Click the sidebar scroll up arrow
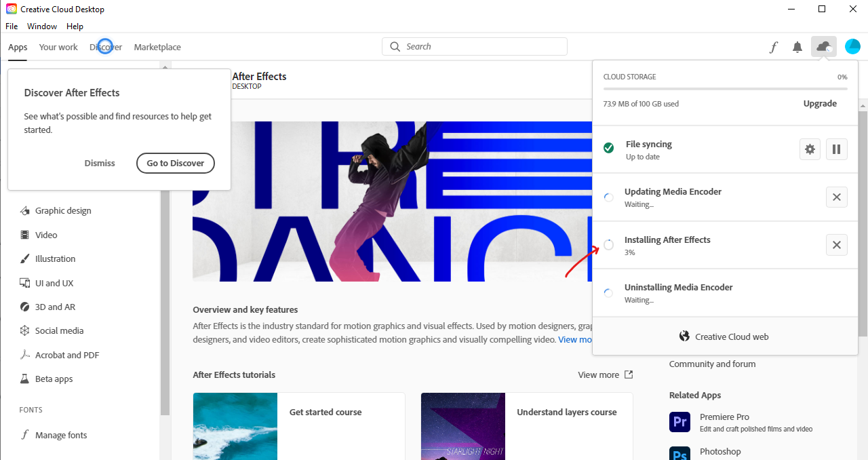 165,66
